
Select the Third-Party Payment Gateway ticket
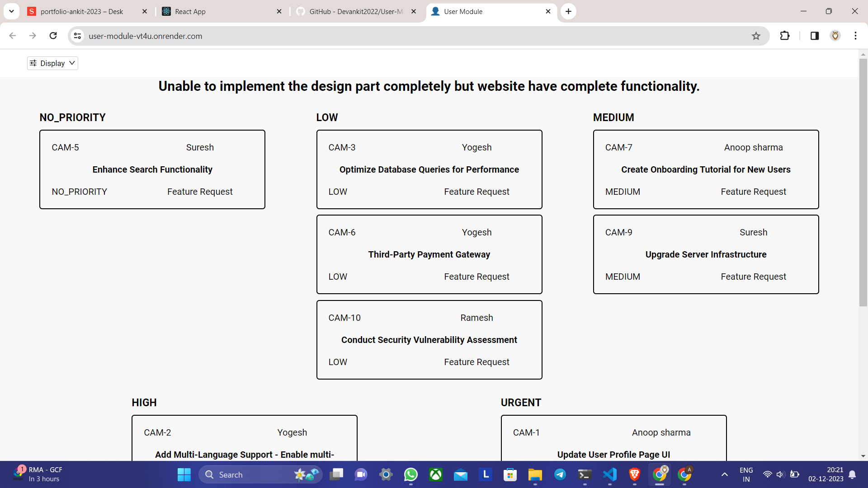tap(429, 254)
